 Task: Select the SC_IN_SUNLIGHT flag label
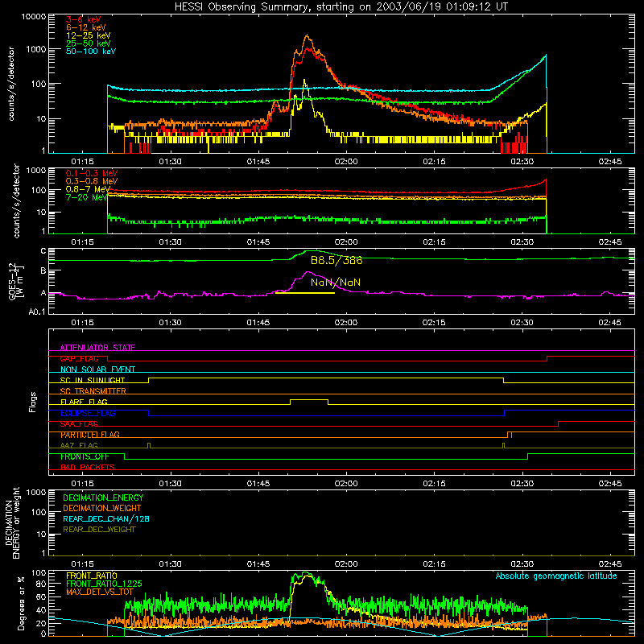click(93, 380)
